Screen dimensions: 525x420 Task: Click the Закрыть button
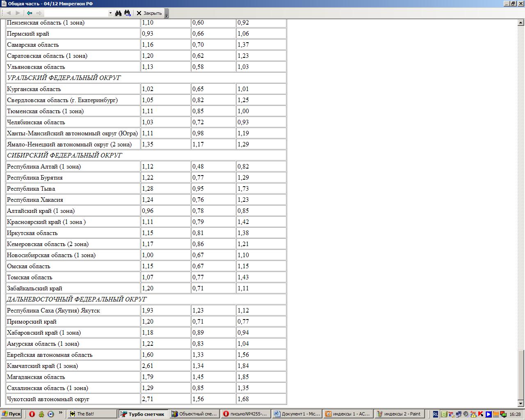[x=149, y=13]
